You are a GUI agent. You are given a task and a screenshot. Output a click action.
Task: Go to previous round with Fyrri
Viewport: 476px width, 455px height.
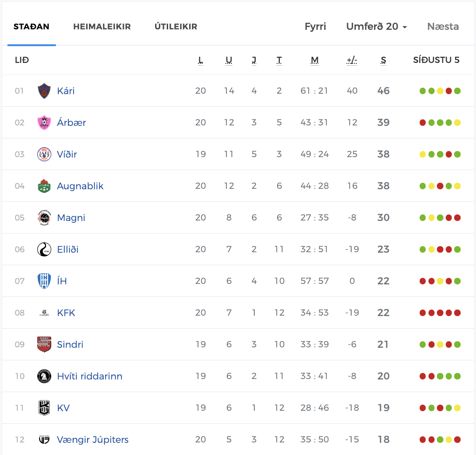tap(315, 27)
